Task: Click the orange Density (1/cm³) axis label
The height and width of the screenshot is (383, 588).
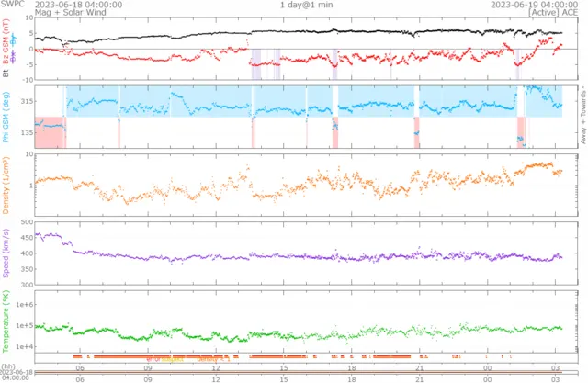Action: [x=6, y=186]
